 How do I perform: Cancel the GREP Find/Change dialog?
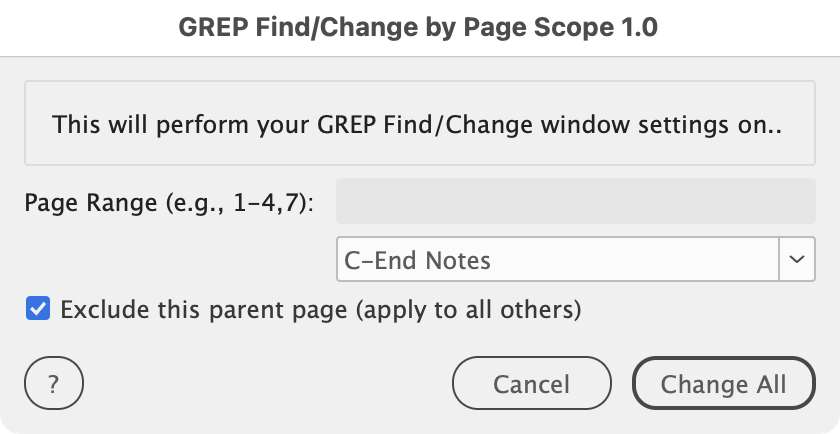pos(531,384)
